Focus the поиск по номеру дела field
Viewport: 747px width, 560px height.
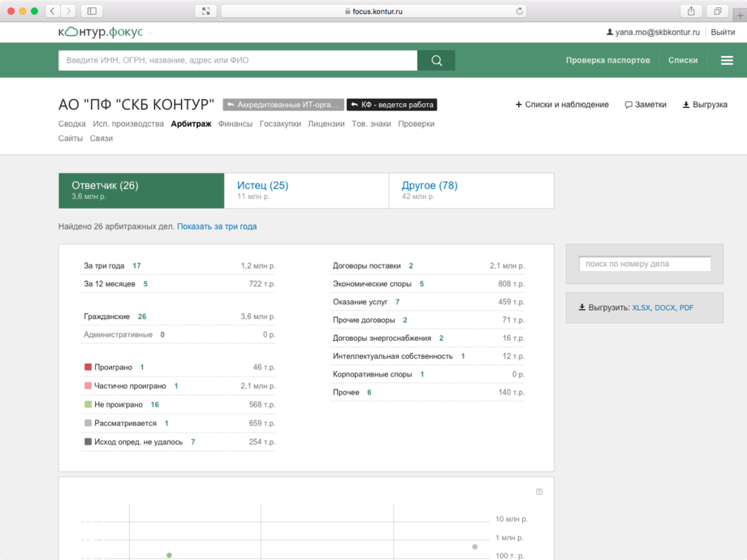pos(645,264)
